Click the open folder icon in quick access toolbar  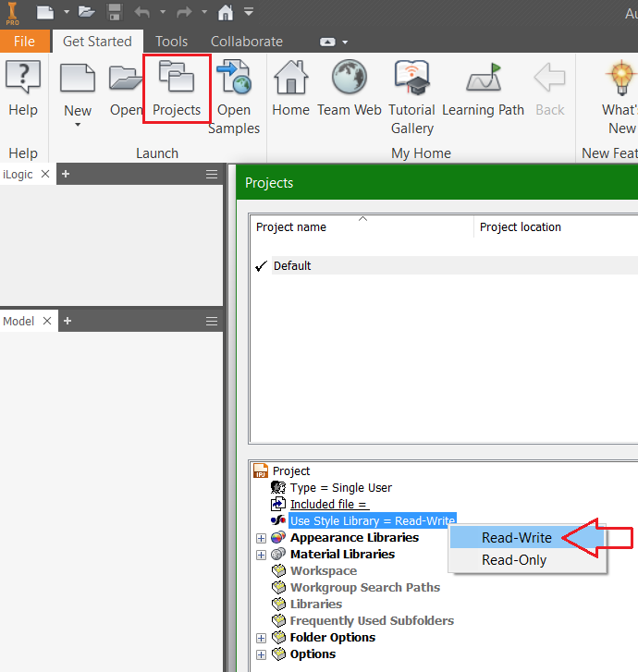point(86,12)
